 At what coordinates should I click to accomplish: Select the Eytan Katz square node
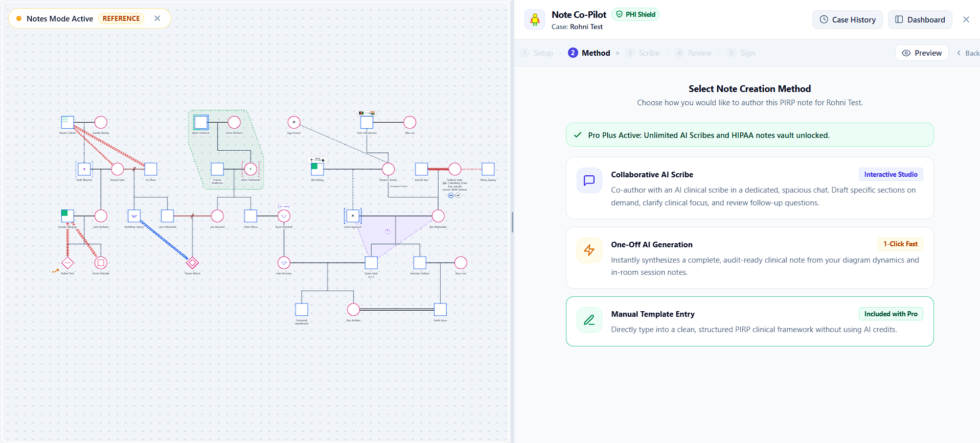[x=371, y=263]
